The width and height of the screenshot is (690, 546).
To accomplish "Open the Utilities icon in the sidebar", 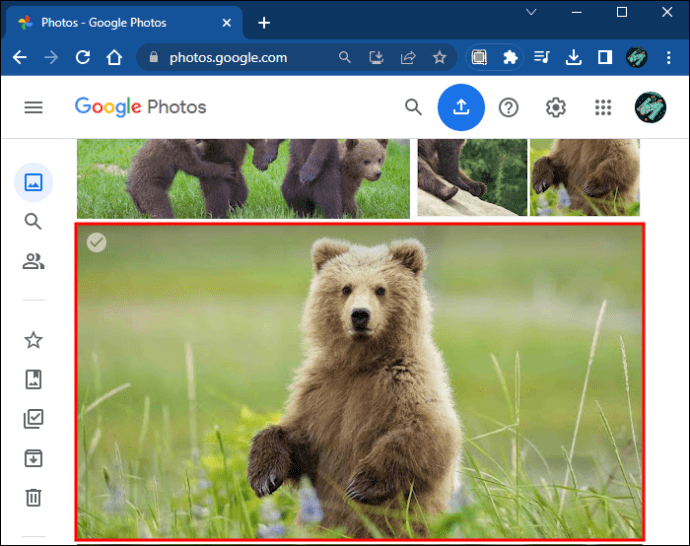I will click(33, 419).
